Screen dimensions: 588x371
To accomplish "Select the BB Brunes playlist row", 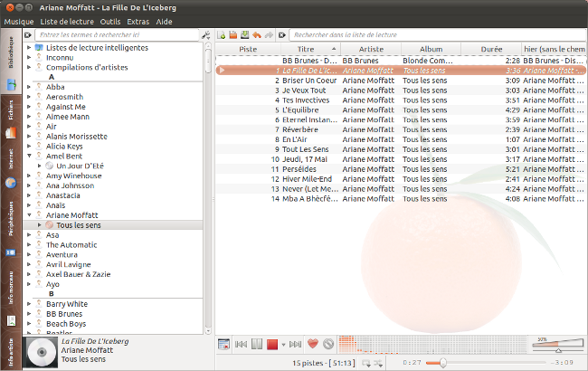I will (400, 61).
